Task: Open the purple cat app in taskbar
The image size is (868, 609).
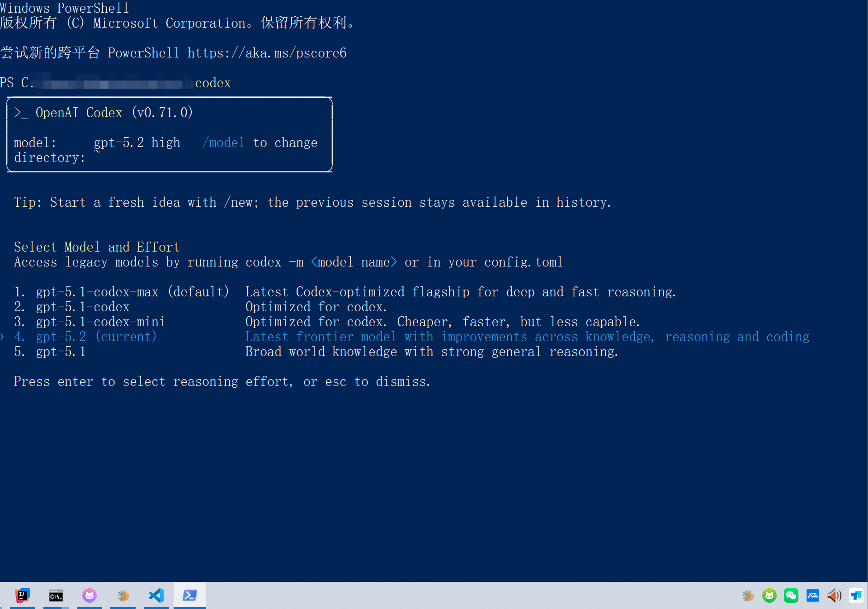Action: click(90, 595)
